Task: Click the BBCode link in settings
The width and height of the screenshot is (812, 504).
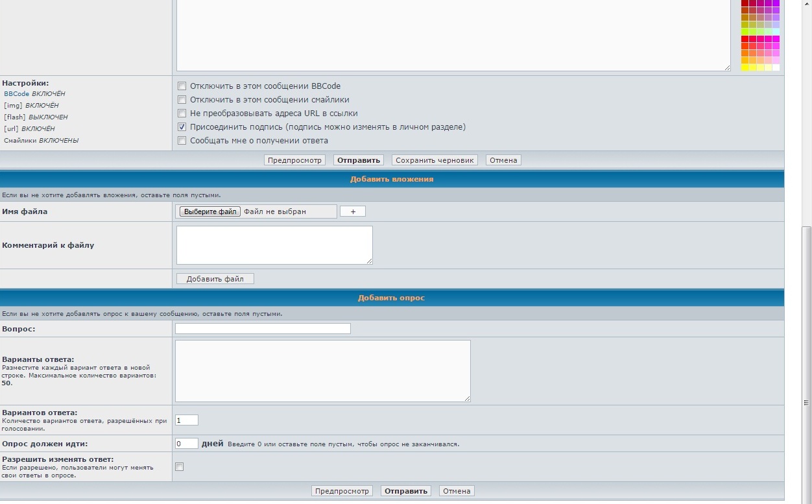Action: coord(16,94)
